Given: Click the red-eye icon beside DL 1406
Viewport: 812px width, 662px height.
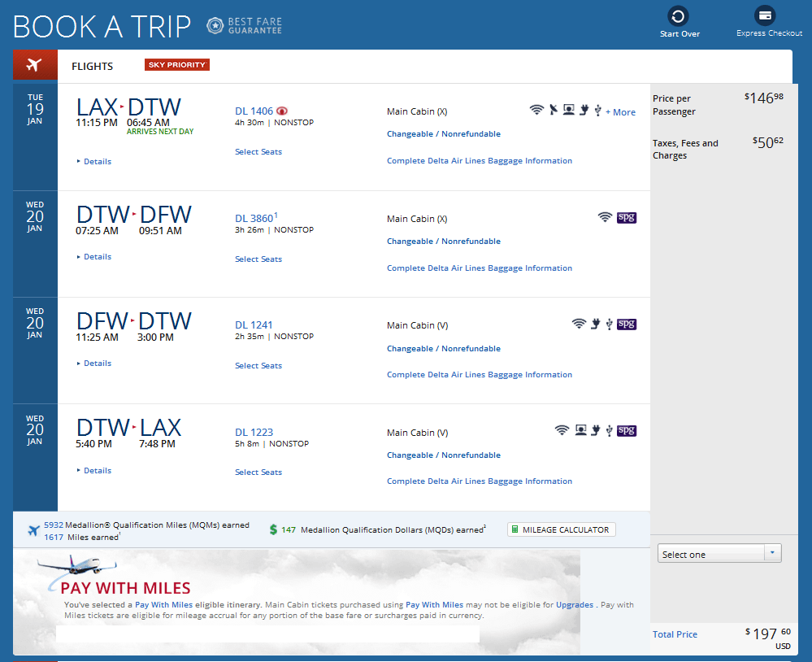Looking at the screenshot, I should pyautogui.click(x=282, y=111).
